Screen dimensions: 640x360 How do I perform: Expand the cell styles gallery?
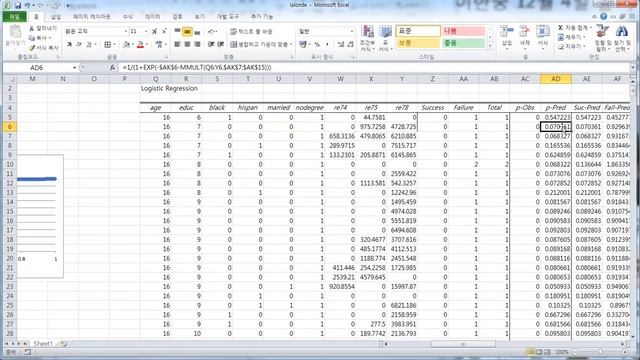pyautogui.click(x=490, y=45)
